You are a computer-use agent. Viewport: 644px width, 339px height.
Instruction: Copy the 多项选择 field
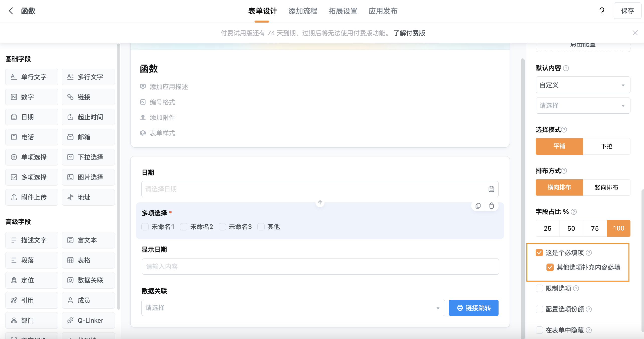[478, 206]
